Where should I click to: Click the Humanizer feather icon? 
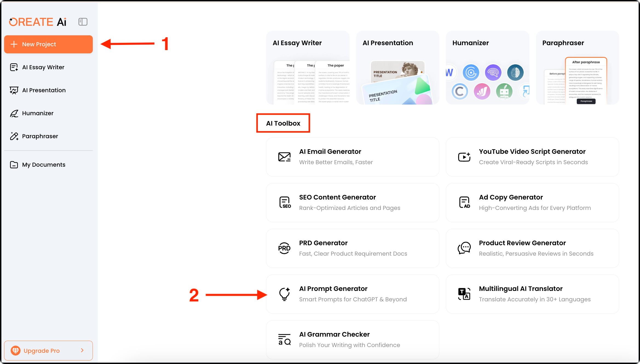[14, 113]
